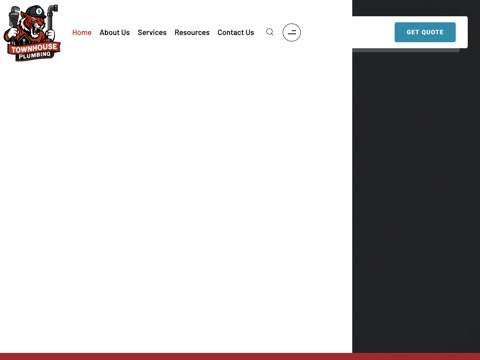480x360 pixels.
Task: Open the circular hamburger menu icon
Action: pos(292,32)
